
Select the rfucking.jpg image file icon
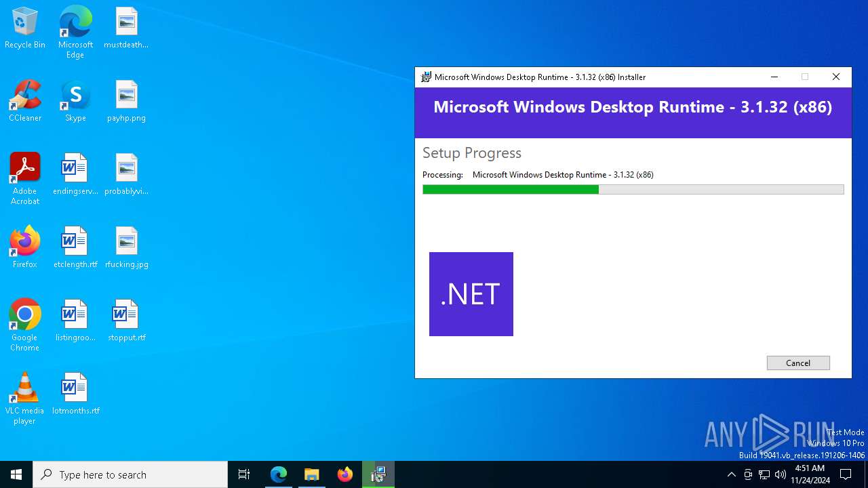[x=126, y=247]
